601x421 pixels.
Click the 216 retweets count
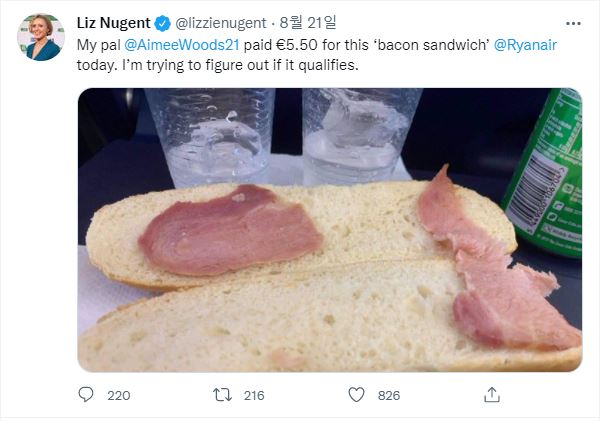(254, 395)
